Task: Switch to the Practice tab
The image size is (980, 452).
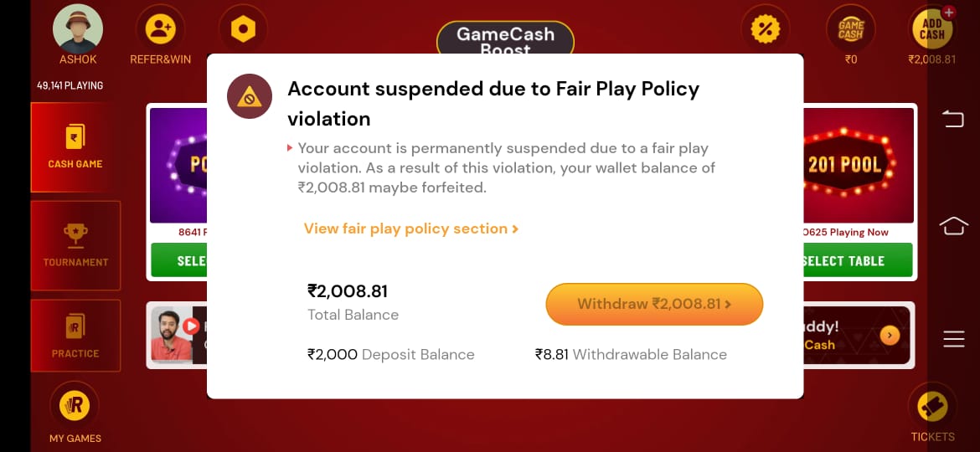Action: coord(75,335)
